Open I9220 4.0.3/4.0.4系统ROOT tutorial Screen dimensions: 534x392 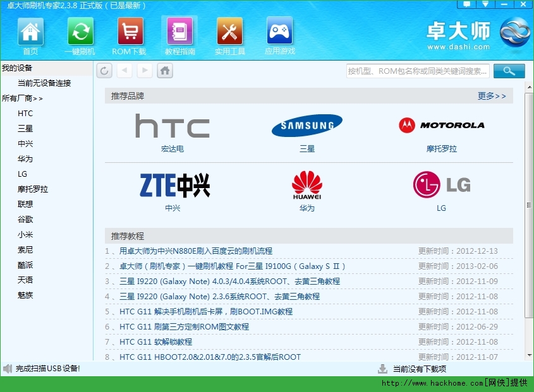tap(229, 282)
